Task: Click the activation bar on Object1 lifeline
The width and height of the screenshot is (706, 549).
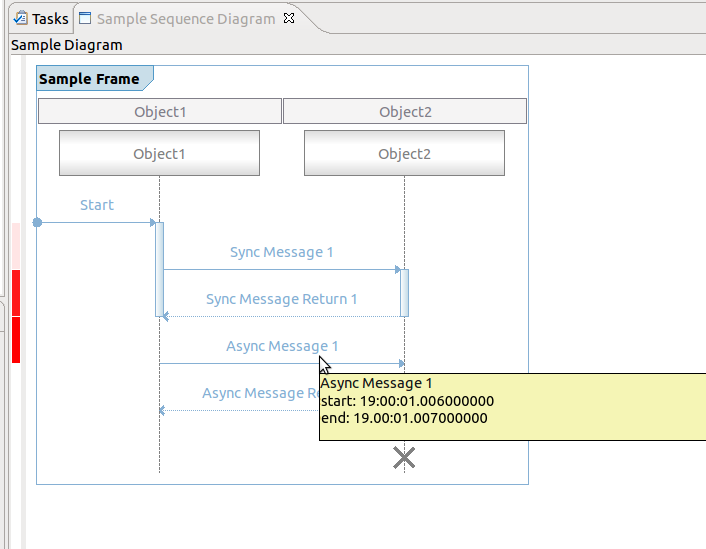Action: coord(159,268)
